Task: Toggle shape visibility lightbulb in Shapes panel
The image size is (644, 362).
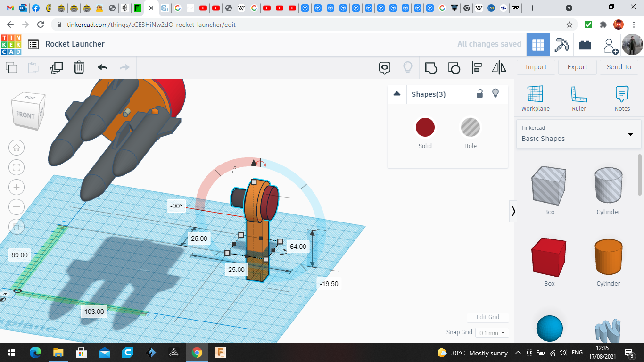Action: coord(495,93)
